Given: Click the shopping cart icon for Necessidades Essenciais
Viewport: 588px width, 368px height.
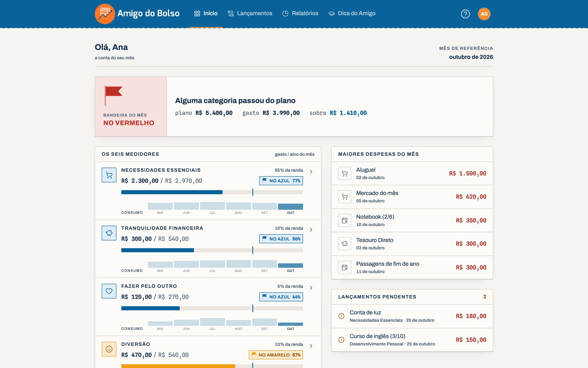Looking at the screenshot, I should click(x=109, y=175).
